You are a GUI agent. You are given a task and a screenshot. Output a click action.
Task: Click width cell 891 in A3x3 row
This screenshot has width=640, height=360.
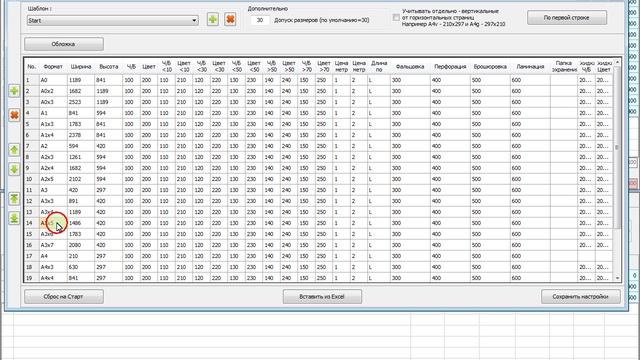click(x=81, y=201)
